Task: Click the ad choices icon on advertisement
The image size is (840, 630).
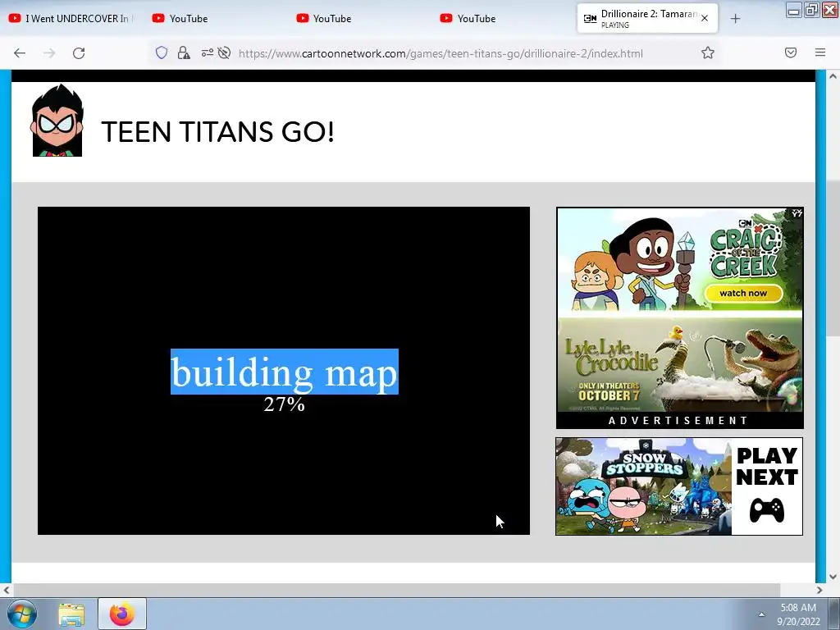Action: click(x=797, y=213)
